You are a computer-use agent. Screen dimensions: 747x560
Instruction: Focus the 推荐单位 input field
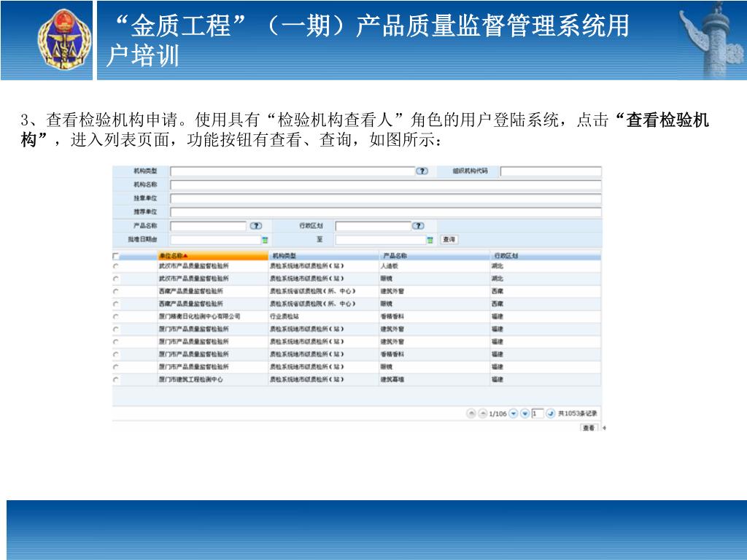tap(386, 212)
